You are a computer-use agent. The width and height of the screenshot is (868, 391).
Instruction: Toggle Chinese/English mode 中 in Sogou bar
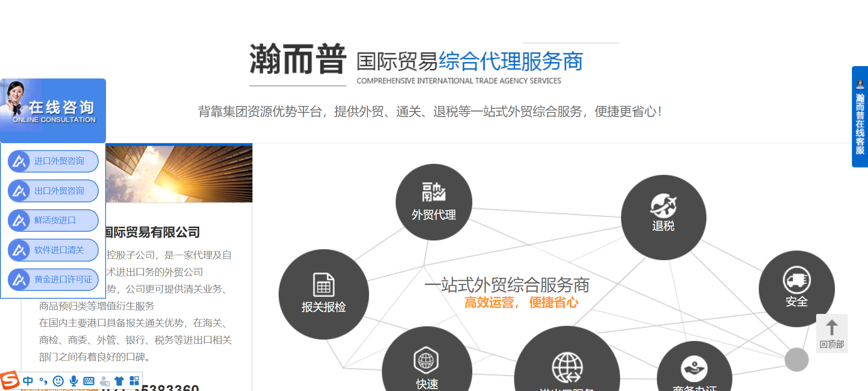point(28,381)
